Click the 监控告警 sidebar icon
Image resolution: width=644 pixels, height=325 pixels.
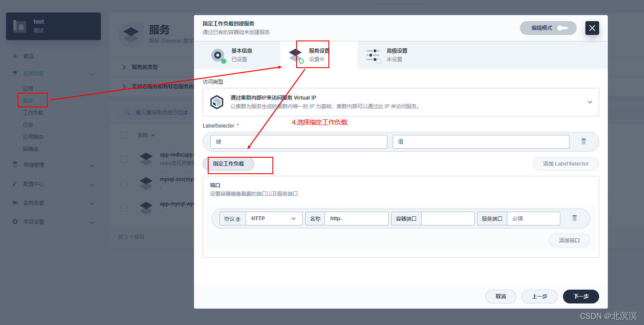[x=15, y=203]
